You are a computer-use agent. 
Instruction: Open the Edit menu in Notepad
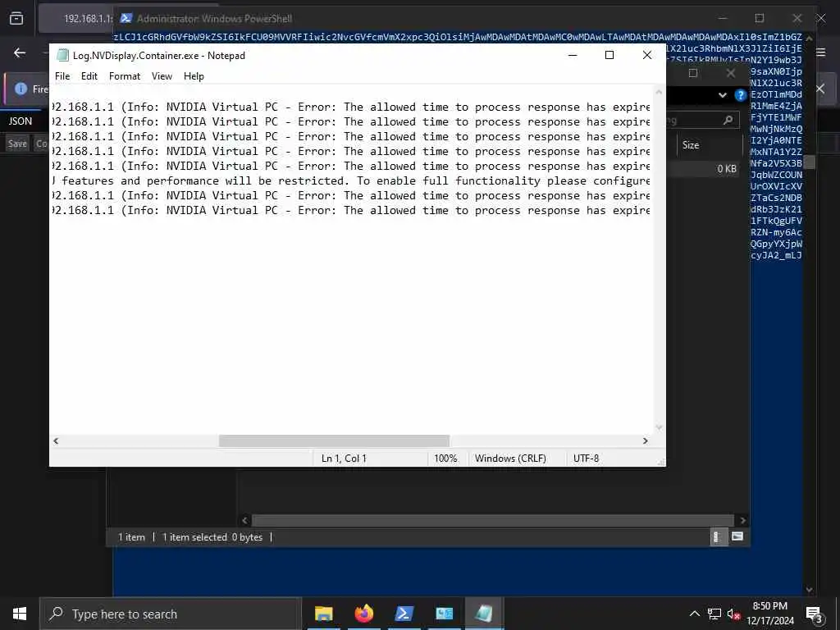pyautogui.click(x=89, y=76)
